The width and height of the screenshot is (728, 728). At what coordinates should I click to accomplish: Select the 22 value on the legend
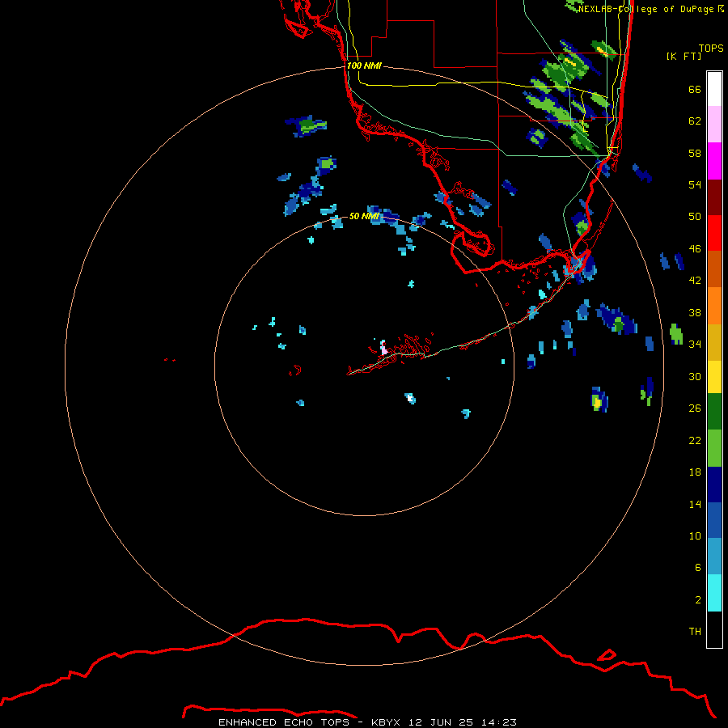point(695,441)
